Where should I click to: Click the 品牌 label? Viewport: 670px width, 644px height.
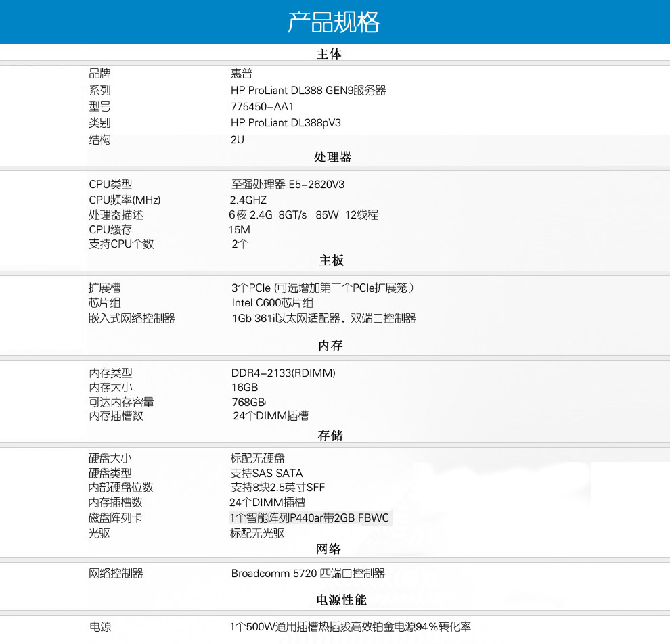pyautogui.click(x=99, y=74)
